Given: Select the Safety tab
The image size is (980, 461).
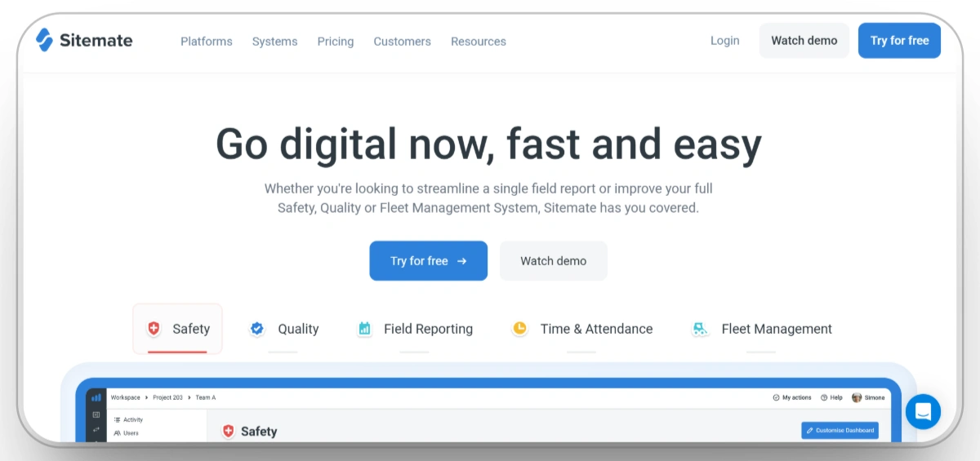Looking at the screenshot, I should tap(177, 329).
